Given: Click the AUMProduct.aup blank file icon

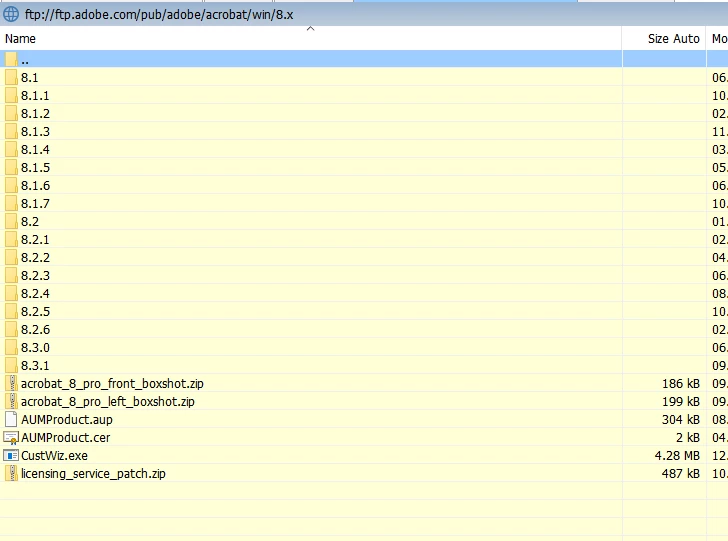Looking at the screenshot, I should (11, 419).
